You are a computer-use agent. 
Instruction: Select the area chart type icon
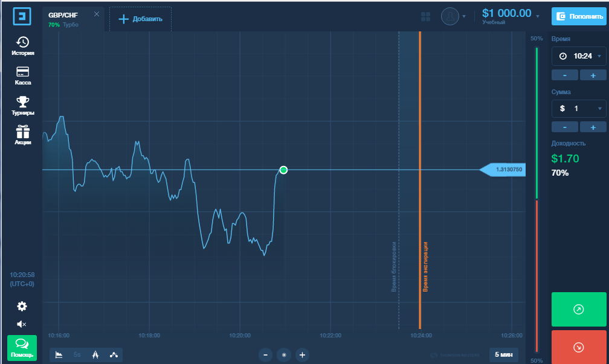click(59, 355)
